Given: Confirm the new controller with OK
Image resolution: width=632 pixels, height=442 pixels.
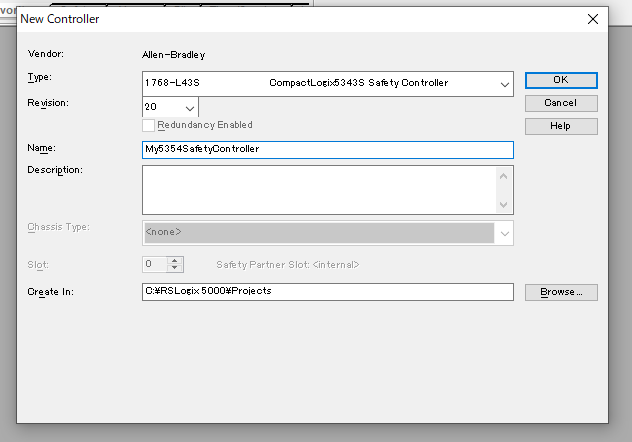Looking at the screenshot, I should point(561,80).
